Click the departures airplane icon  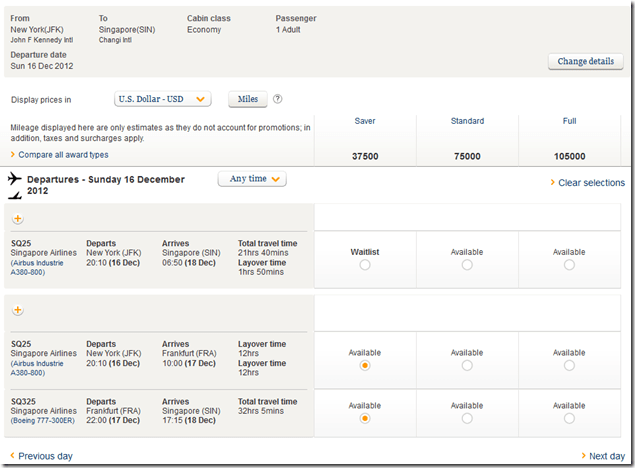click(14, 179)
